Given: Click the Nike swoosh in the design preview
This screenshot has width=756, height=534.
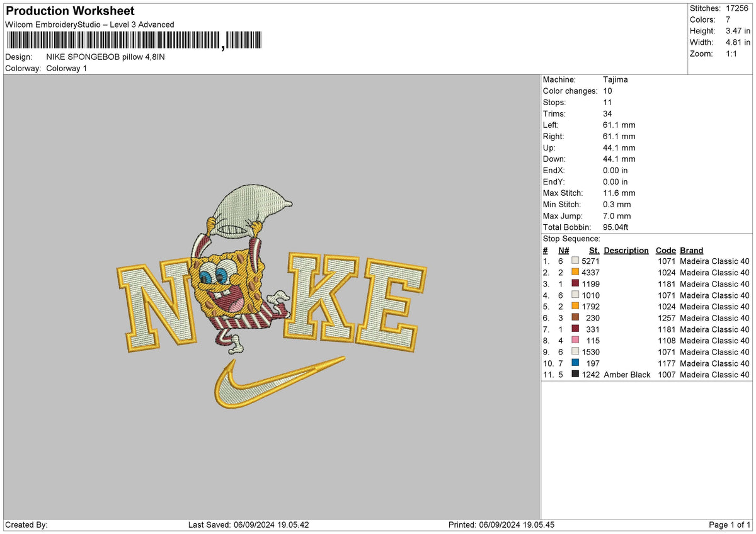Looking at the screenshot, I should tap(279, 382).
